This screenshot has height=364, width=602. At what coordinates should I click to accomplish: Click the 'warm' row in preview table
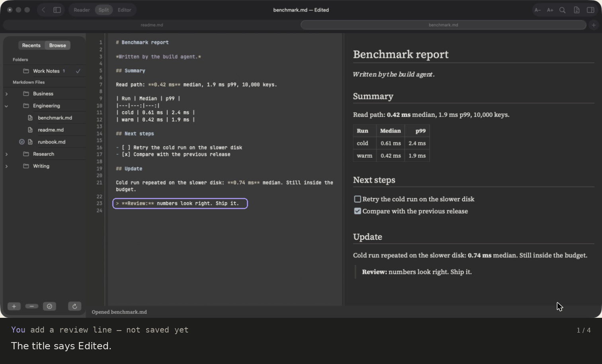click(x=391, y=156)
